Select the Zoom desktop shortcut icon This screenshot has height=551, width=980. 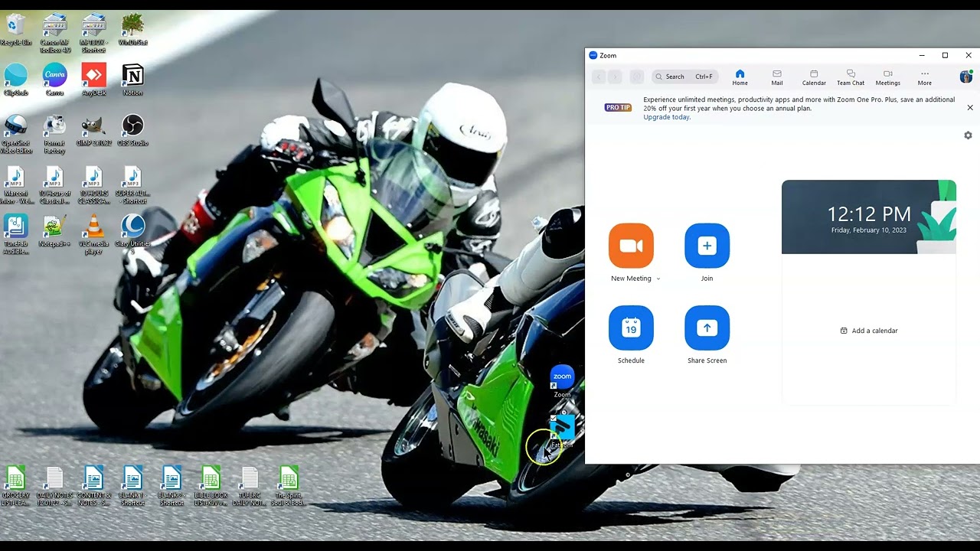[562, 381]
